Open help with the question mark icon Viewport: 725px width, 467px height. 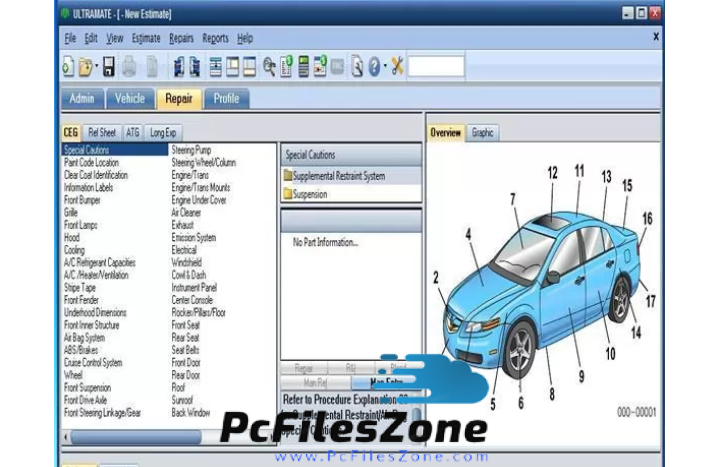point(374,67)
